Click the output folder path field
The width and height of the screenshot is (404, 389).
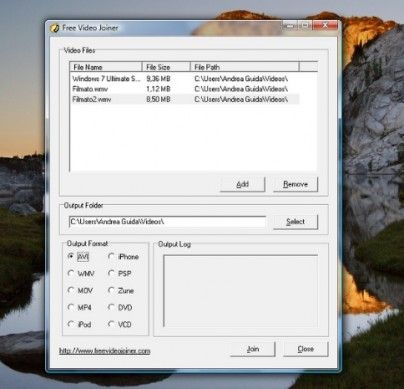click(167, 222)
